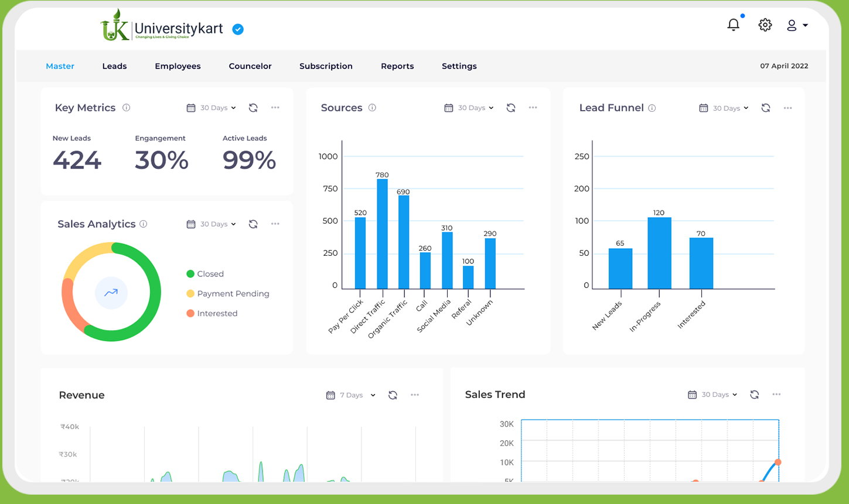
Task: Expand the Sources 30 Days dropdown
Action: pyautogui.click(x=476, y=108)
